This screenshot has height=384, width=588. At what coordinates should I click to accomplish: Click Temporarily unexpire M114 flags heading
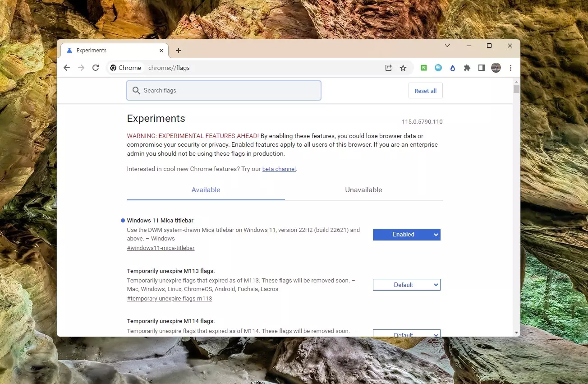171,321
